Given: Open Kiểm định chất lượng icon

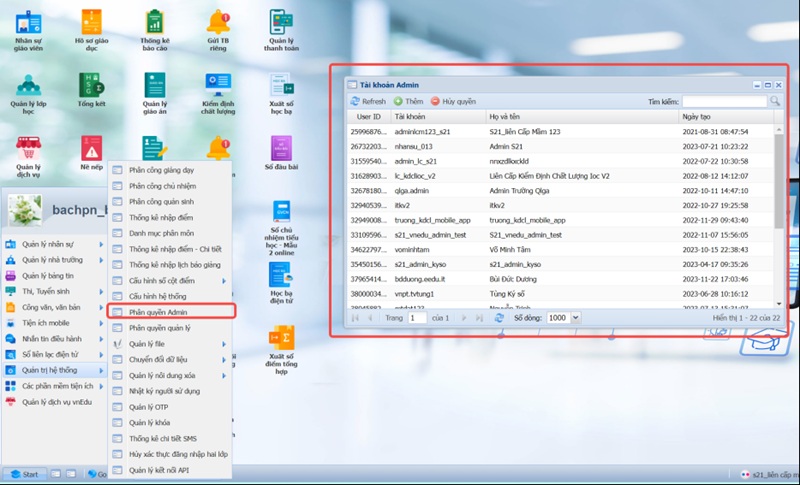Looking at the screenshot, I should point(218,94).
